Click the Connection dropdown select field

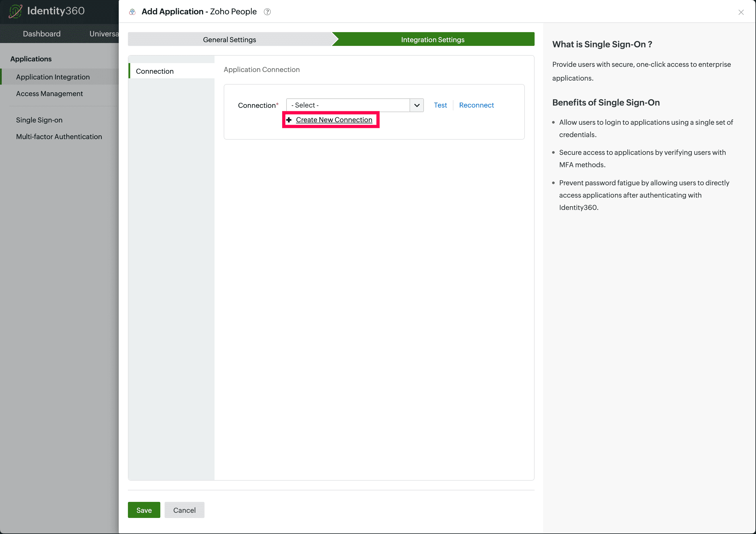pos(355,105)
